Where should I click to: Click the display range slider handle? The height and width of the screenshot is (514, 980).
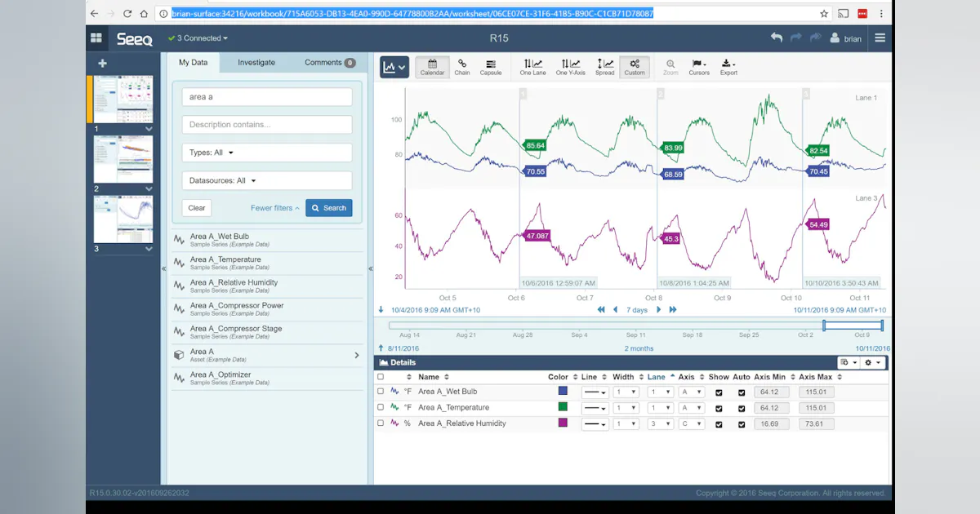tap(853, 326)
